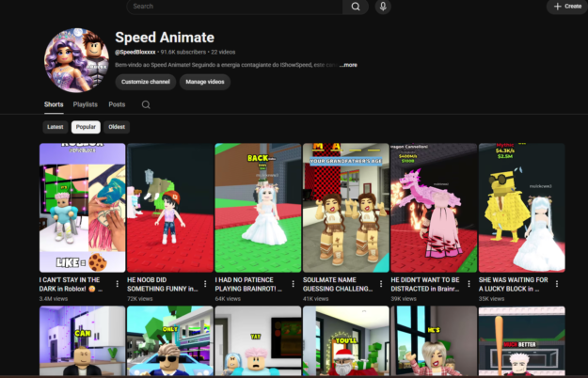Click title I HAD NO PATIENCE PLAYING BRAINROT
This screenshot has height=378, width=588.
pos(248,284)
